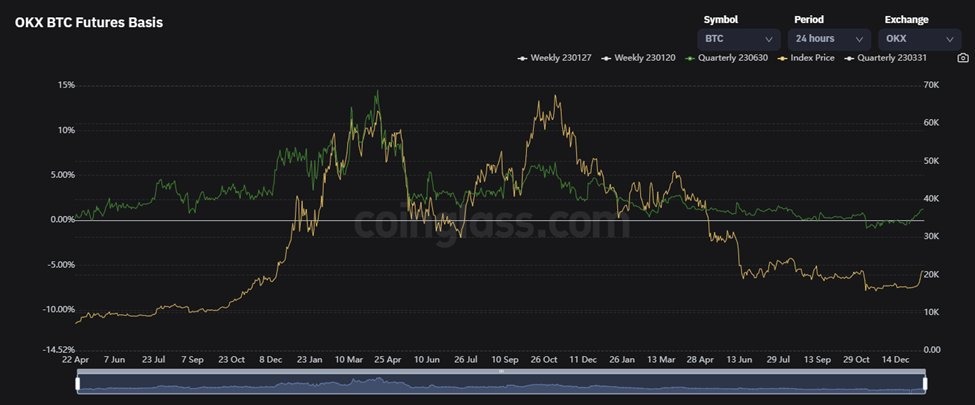The image size is (975, 405).
Task: Toggle Weekly 230120 legend series
Action: 639,58
